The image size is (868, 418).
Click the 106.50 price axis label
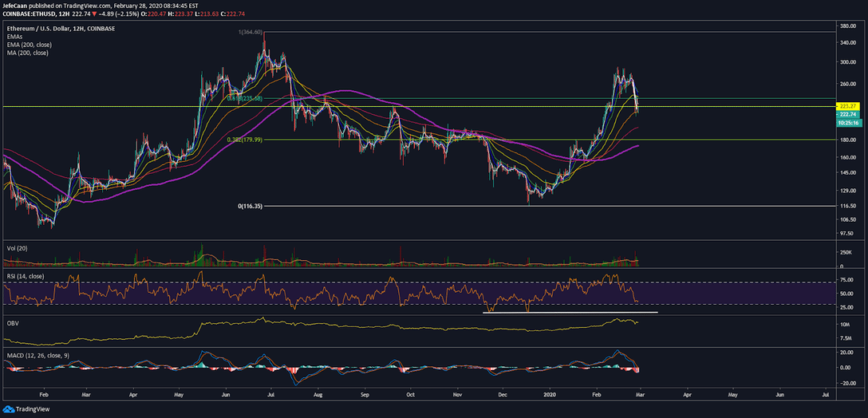[x=849, y=219]
